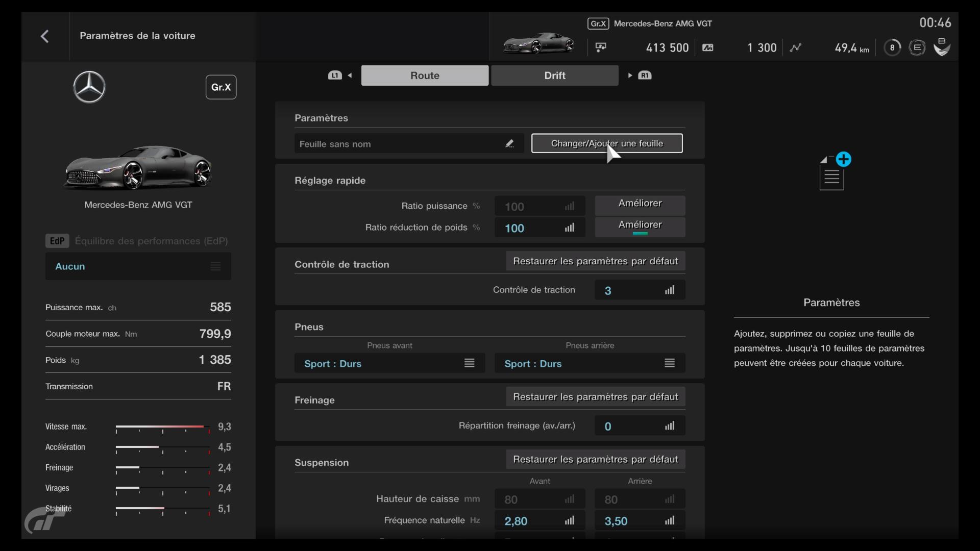
Task: Click the Mercedes-Benz star logo
Action: pos(89,87)
